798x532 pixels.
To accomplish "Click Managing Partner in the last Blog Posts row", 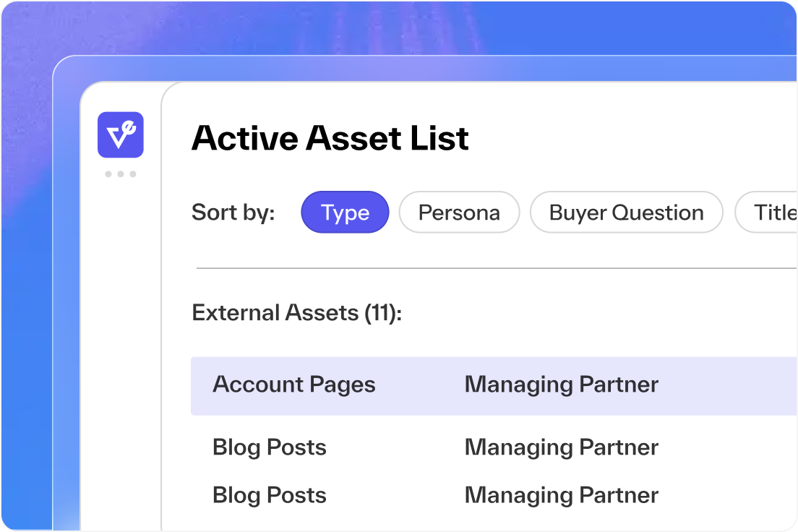I will [561, 495].
